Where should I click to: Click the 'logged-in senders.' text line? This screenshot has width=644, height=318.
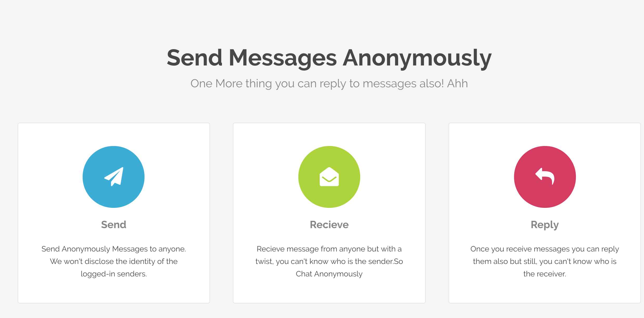114,274
